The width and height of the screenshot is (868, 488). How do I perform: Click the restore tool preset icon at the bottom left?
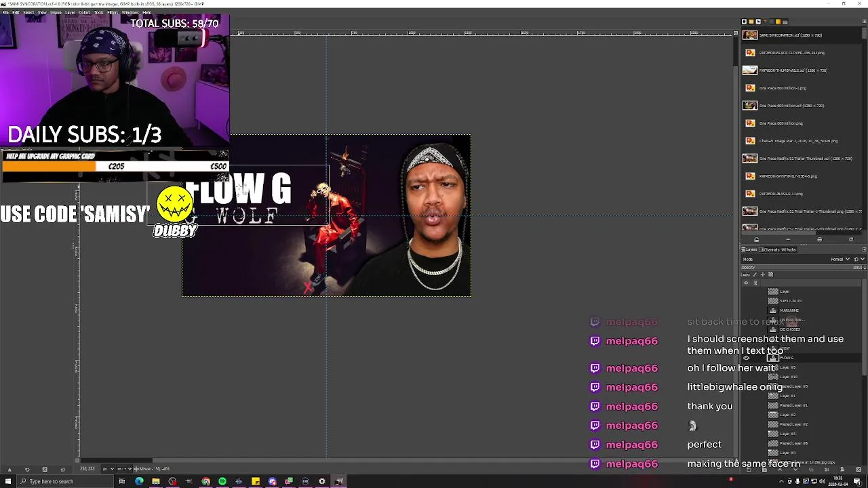[x=27, y=470]
